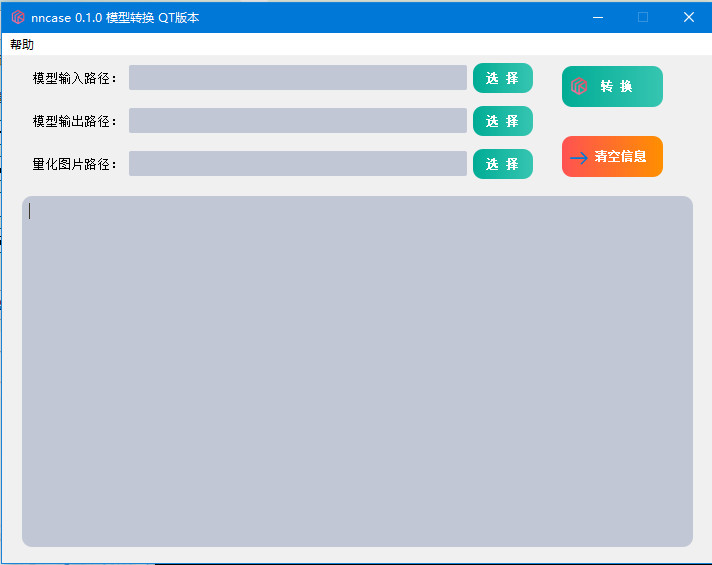Click the 量化图片路径 label
712x565 pixels.
pyautogui.click(x=74, y=164)
